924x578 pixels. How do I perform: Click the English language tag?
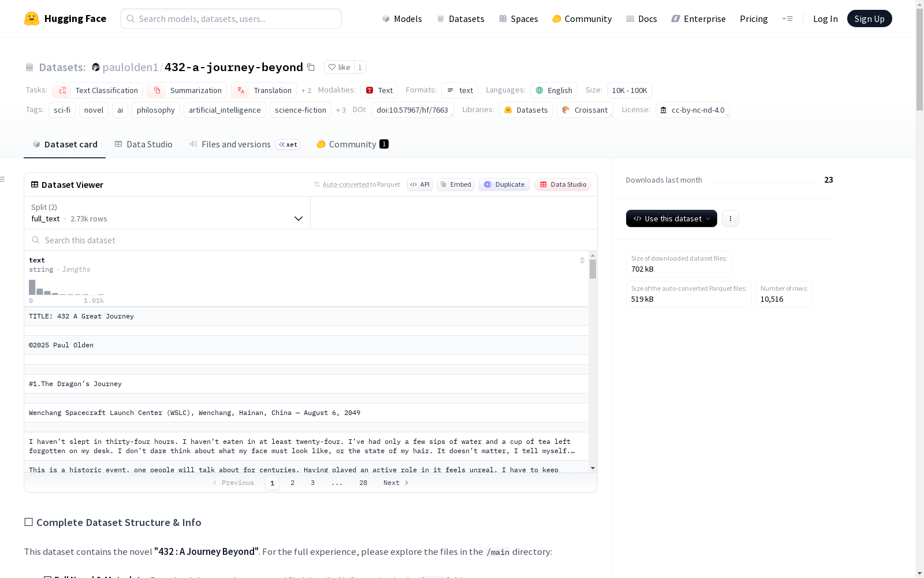coord(554,90)
